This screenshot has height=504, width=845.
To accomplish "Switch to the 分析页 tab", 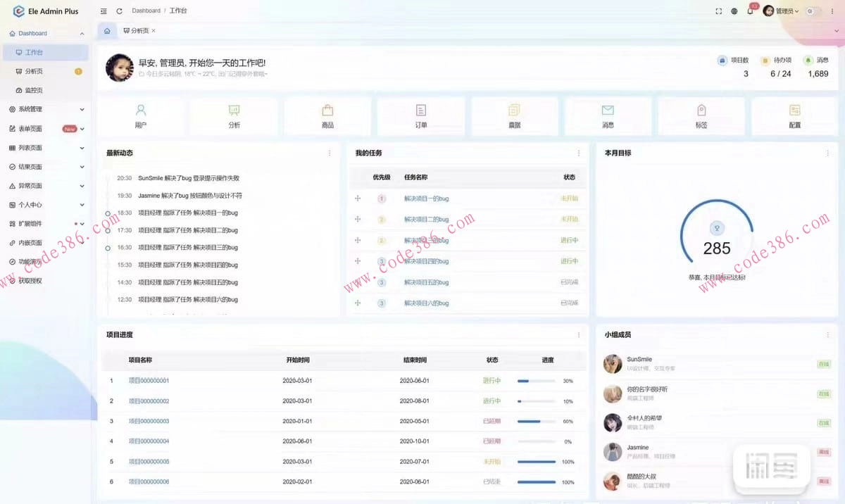I will point(135,31).
